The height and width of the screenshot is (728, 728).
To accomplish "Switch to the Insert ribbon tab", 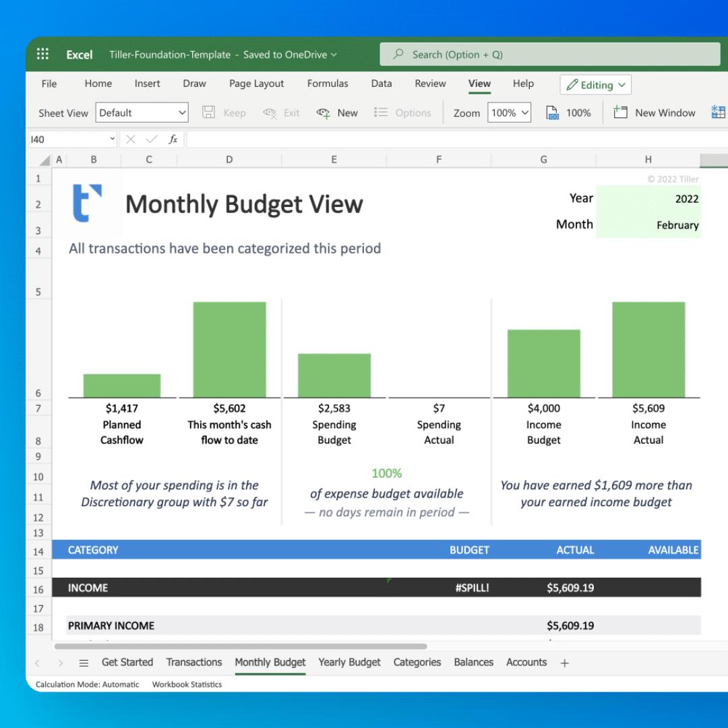I will click(147, 84).
